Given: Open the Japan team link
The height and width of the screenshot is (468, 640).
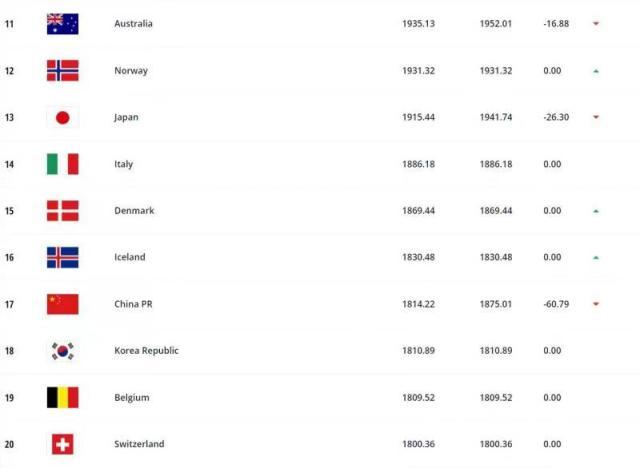Looking at the screenshot, I should click(x=126, y=117).
